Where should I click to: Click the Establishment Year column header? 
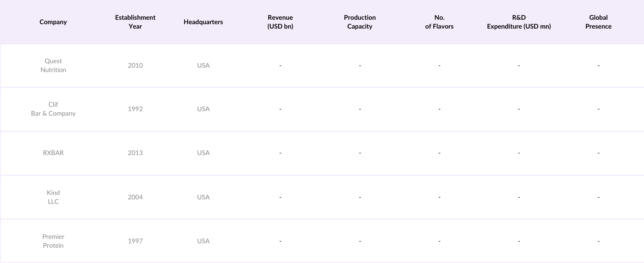135,22
